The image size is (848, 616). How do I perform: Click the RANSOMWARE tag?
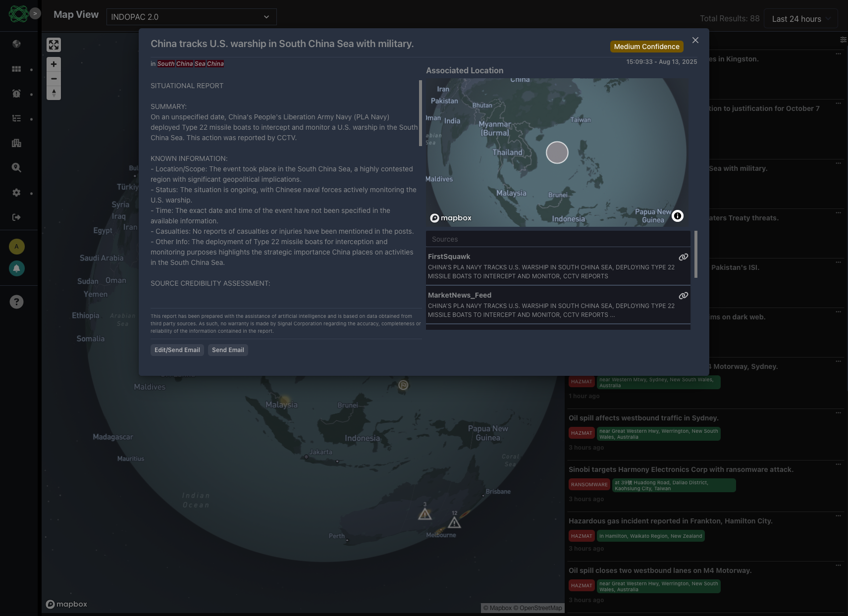pos(589,485)
